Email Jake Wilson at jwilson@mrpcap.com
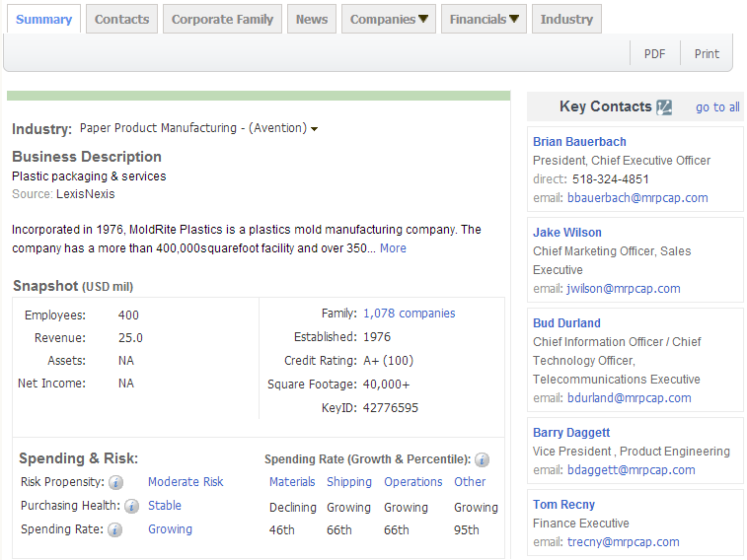This screenshot has width=747, height=560. (624, 289)
